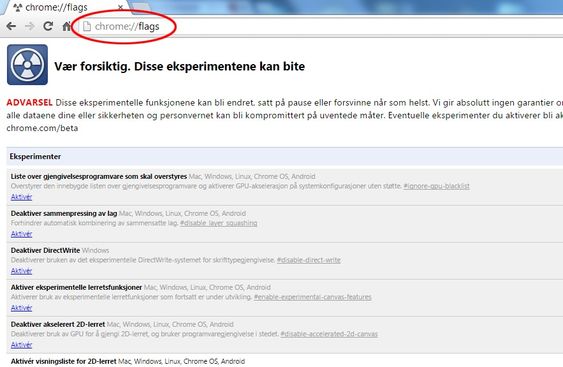Click the title Deaktiver DirectWrite
Screen dimensions: 563x367
click(45, 250)
